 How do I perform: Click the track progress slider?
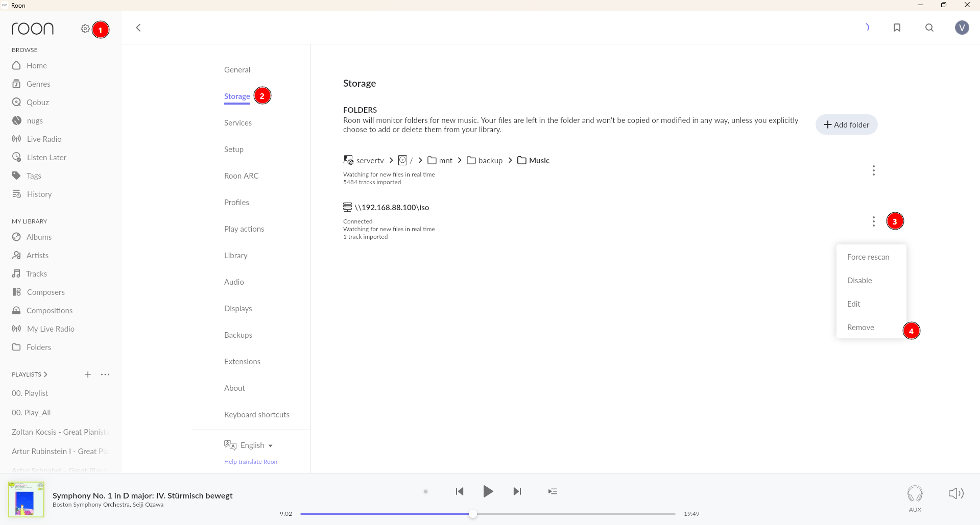click(488, 514)
